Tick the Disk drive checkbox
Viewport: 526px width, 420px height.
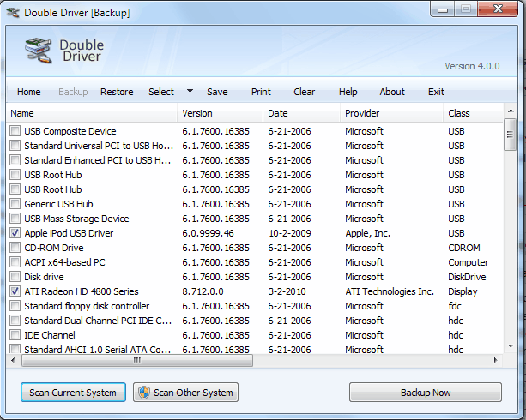(15, 277)
